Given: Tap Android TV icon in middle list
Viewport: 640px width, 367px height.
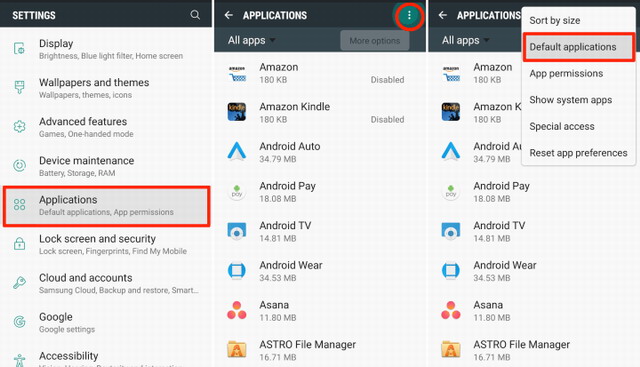Looking at the screenshot, I should 237,231.
